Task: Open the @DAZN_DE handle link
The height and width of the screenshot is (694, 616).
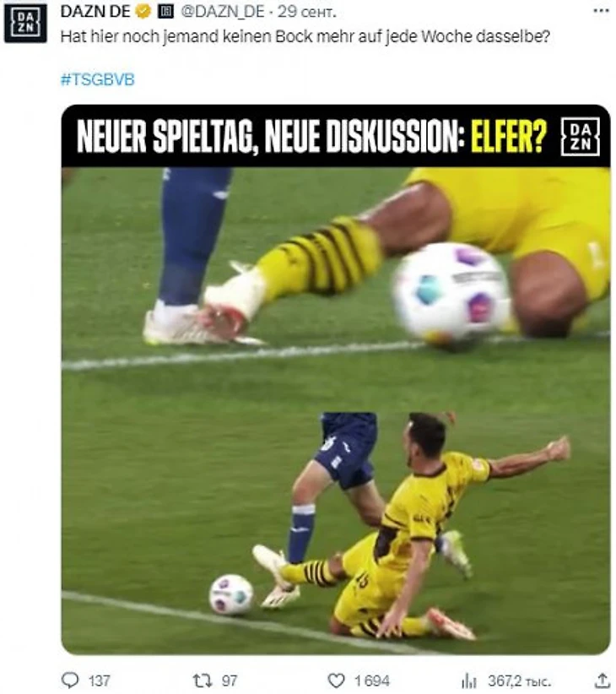Action: coord(223,12)
